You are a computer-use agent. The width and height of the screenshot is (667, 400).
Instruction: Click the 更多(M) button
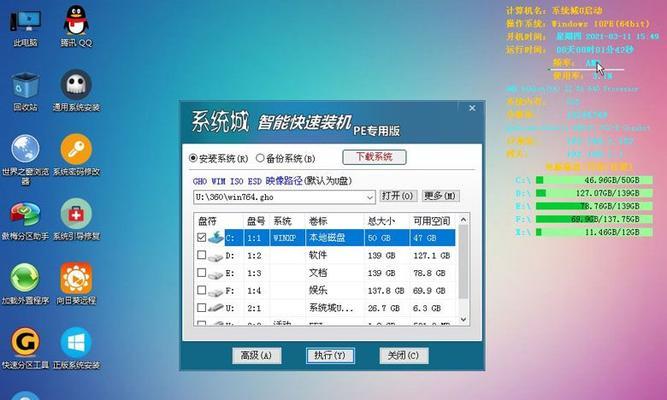pyautogui.click(x=441, y=196)
